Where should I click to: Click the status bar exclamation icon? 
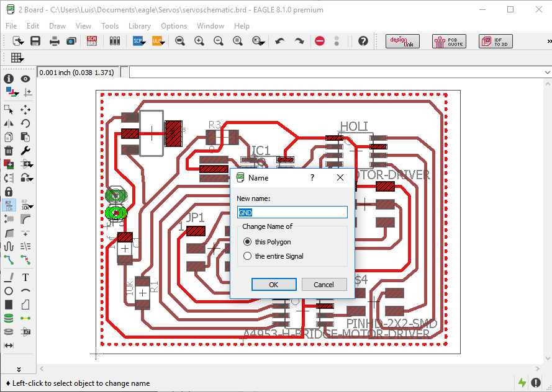[536, 383]
